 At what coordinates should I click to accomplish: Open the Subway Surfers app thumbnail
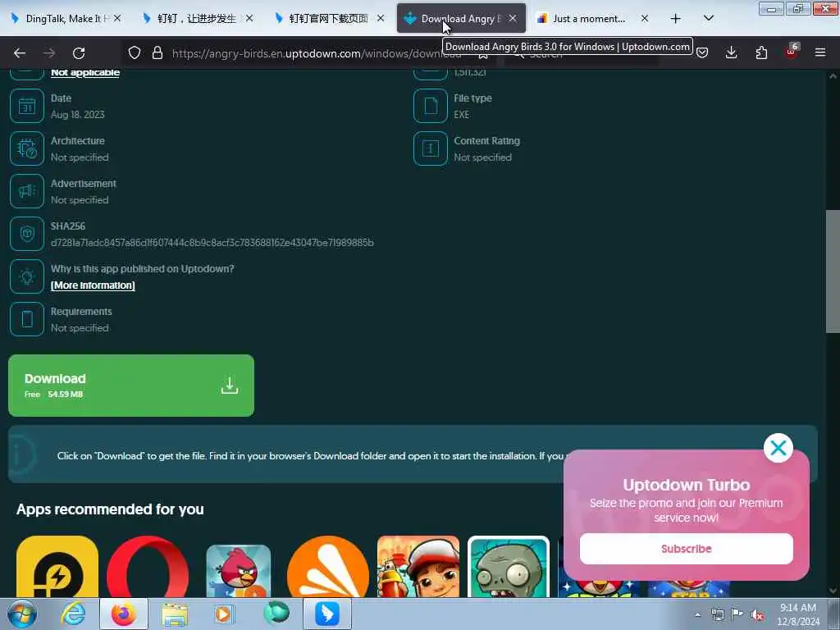[x=418, y=567]
